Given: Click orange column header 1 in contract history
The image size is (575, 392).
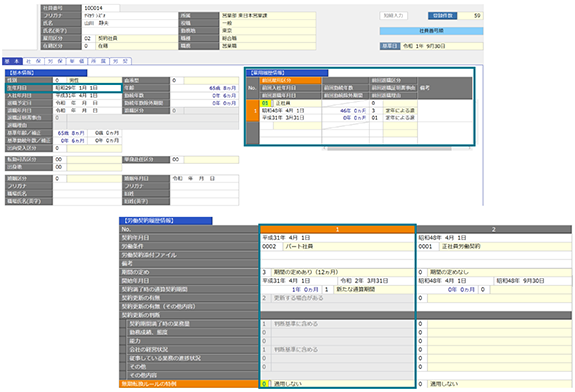Looking at the screenshot, I should [x=337, y=230].
